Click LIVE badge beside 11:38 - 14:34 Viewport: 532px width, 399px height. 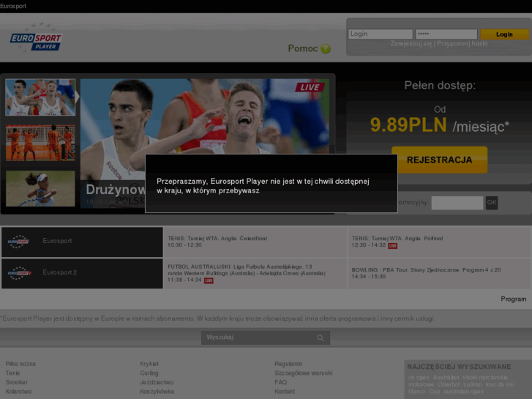coord(209,280)
